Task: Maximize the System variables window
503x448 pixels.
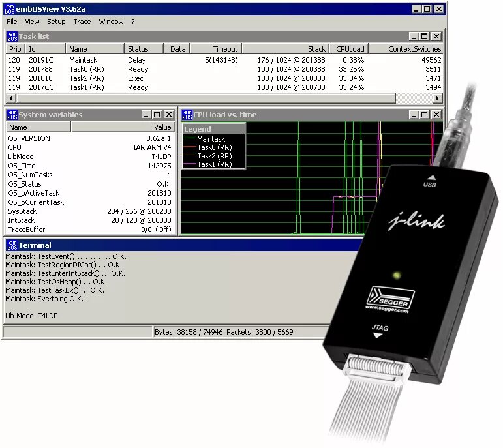Action: [157, 115]
